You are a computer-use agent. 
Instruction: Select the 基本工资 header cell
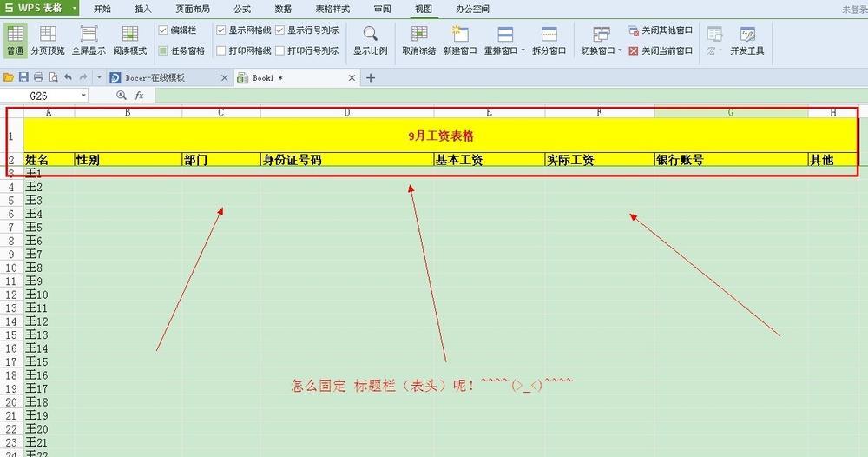(490, 160)
